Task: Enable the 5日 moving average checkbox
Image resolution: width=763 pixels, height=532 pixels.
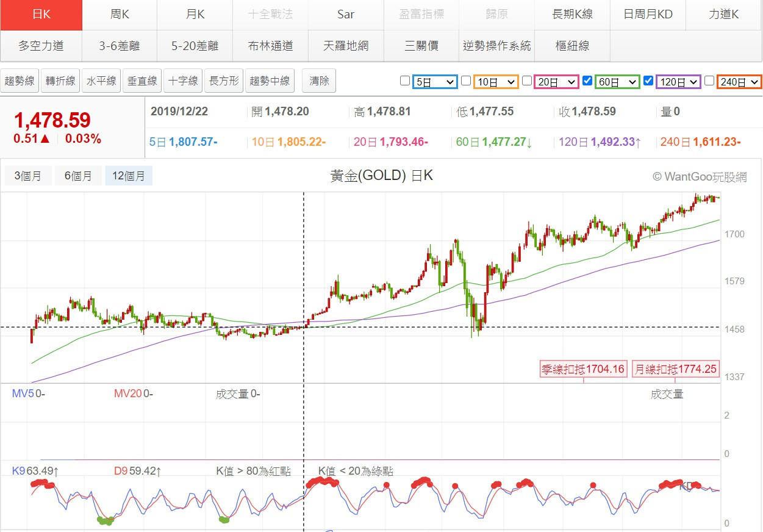Action: tap(405, 81)
